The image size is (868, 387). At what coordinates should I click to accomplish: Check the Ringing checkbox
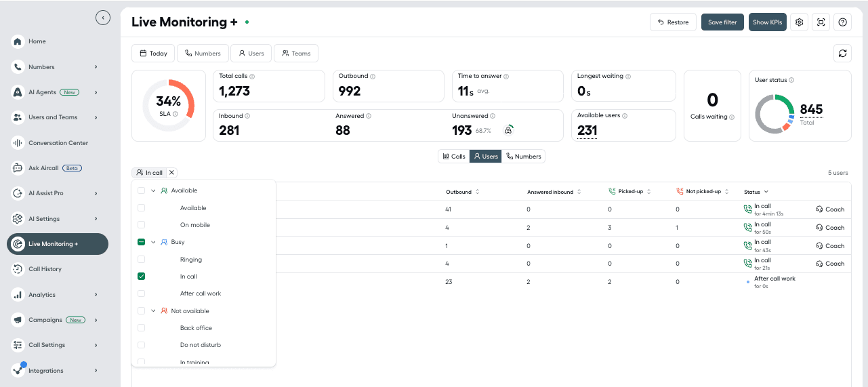(141, 260)
